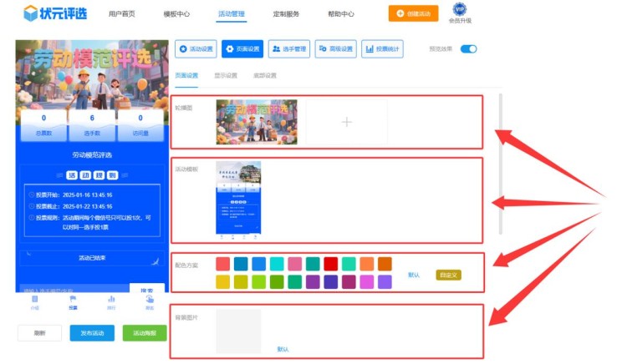Viewport: 627px width, 364px height.
Task: Select the 活动模板 template thumbnail
Action: 238,197
